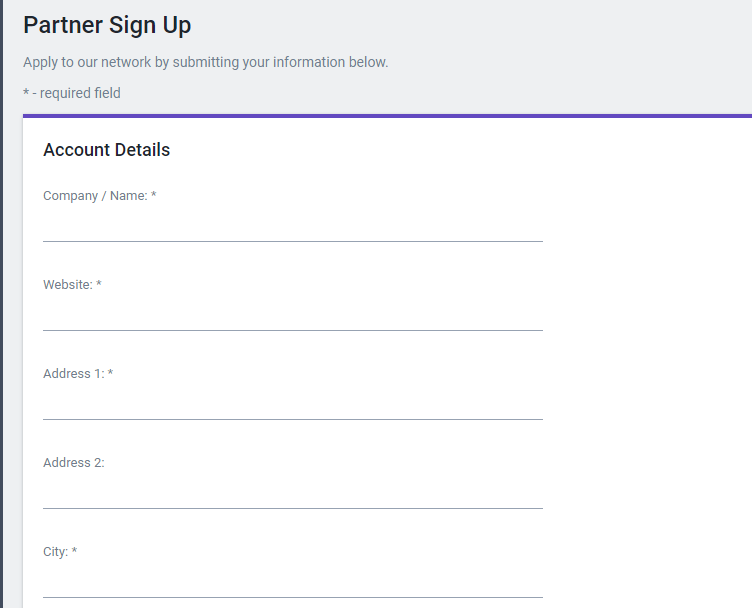Image resolution: width=752 pixels, height=608 pixels.
Task: Click the Company / Name input field
Action: coord(292,226)
